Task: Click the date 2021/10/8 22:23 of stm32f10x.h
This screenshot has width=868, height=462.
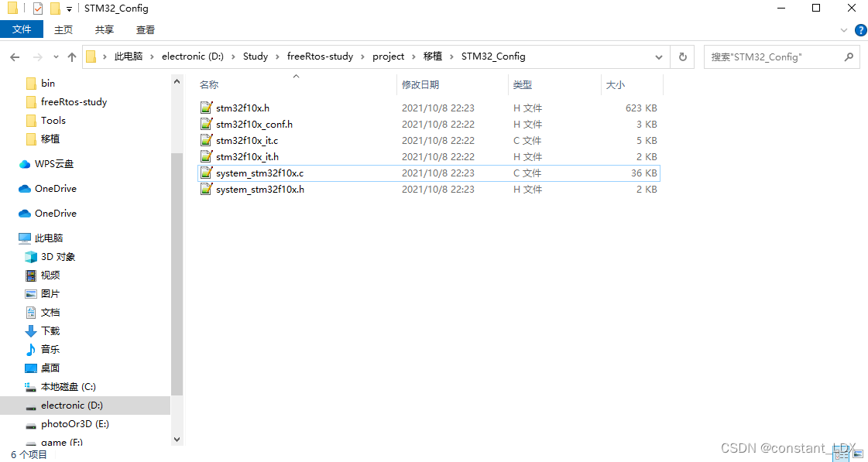Action: pyautogui.click(x=438, y=108)
